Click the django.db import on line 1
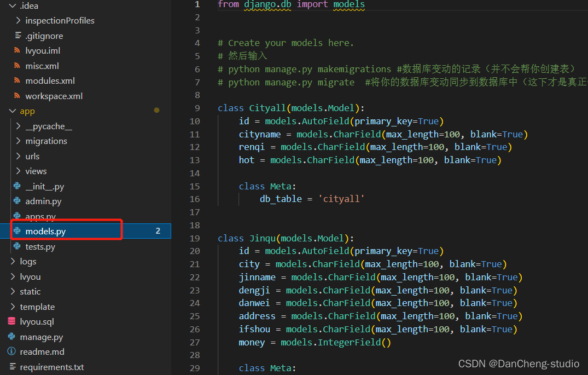 click(x=267, y=4)
